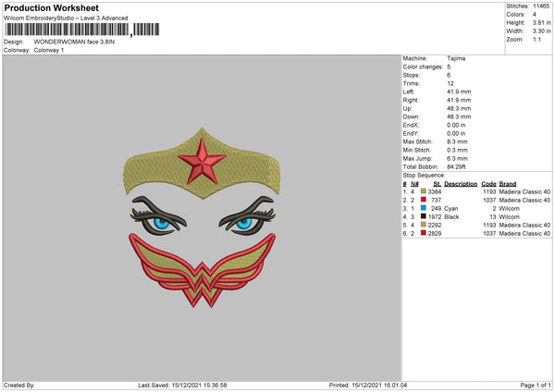Click the 'Created By:' label
The width and height of the screenshot is (555, 392).
19,385
